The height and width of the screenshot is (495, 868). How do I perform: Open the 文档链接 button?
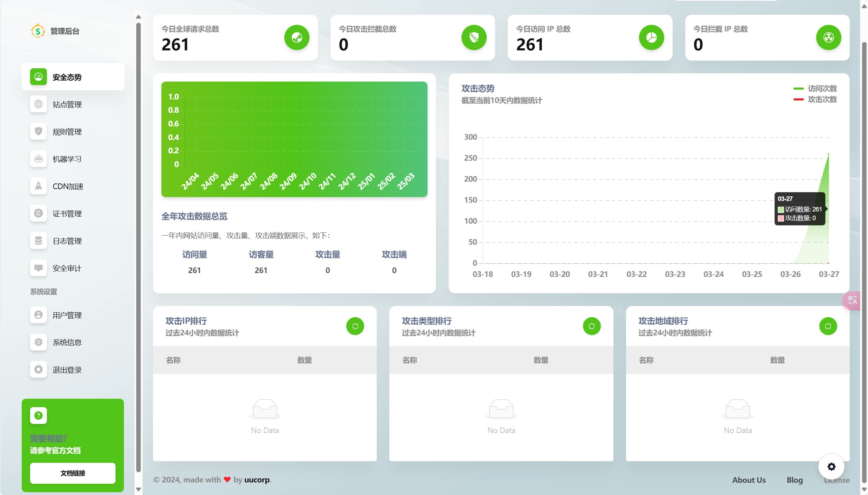[x=73, y=473]
